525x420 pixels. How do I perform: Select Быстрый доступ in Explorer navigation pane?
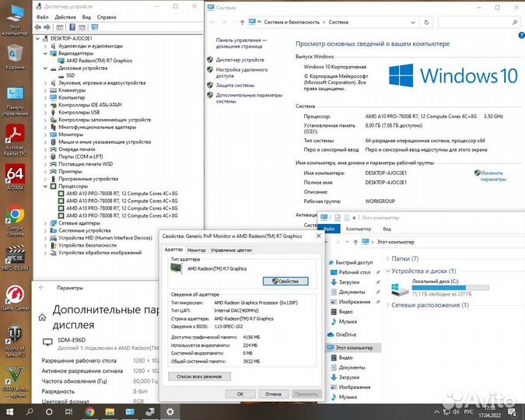354,262
